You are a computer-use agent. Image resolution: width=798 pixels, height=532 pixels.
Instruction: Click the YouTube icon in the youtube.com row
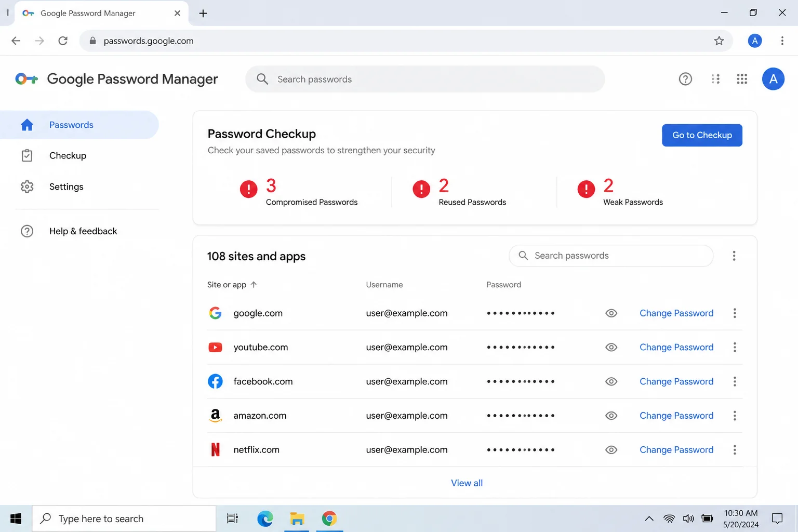(215, 347)
